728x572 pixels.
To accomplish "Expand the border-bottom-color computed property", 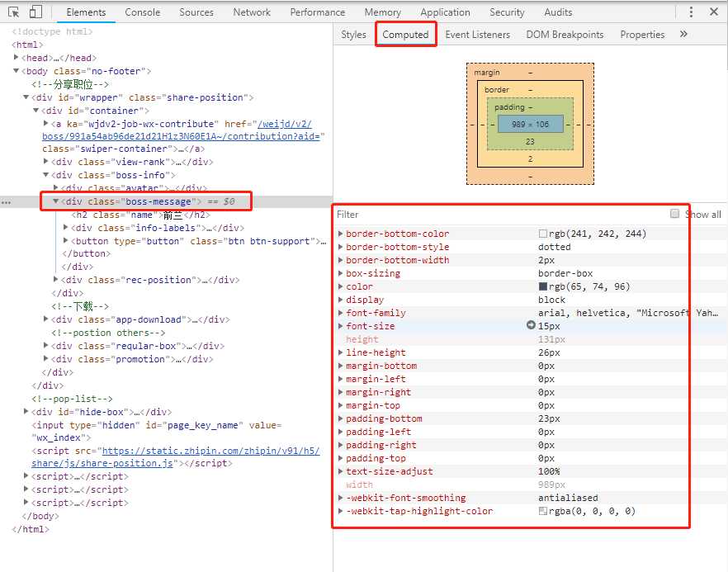I will [x=340, y=234].
